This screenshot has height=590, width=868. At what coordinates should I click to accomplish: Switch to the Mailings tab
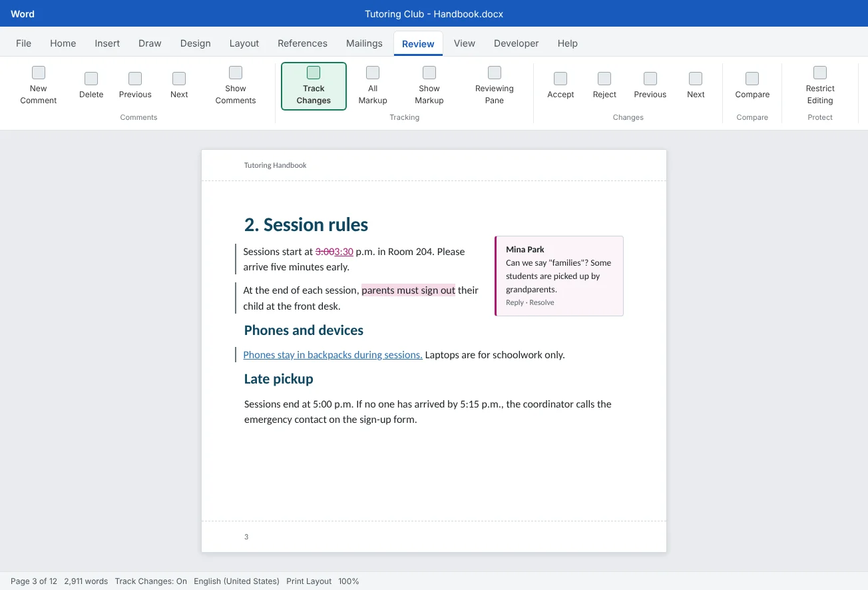pos(364,43)
